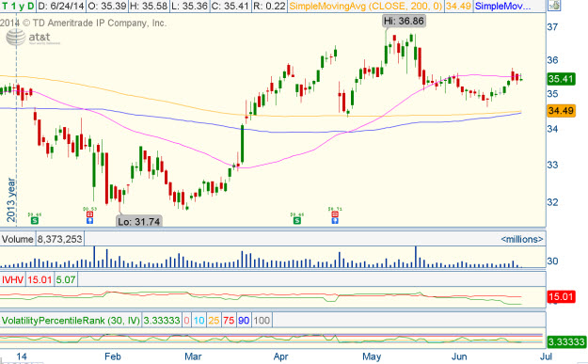Click the red 75 threshold level

click(x=229, y=321)
